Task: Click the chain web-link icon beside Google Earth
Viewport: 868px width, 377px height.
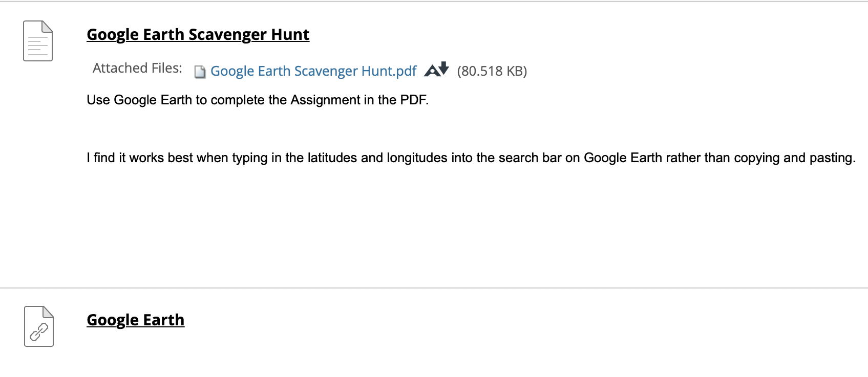Action: pos(39,326)
